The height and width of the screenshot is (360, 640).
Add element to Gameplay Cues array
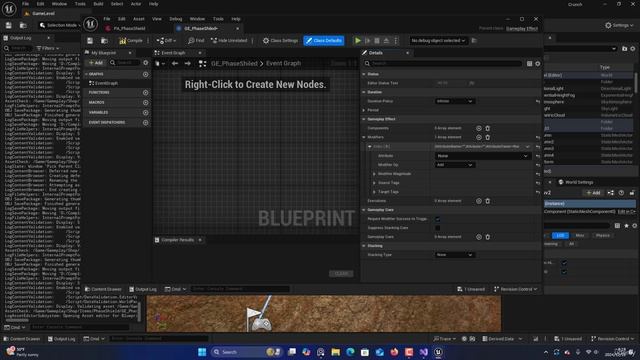[479, 237]
